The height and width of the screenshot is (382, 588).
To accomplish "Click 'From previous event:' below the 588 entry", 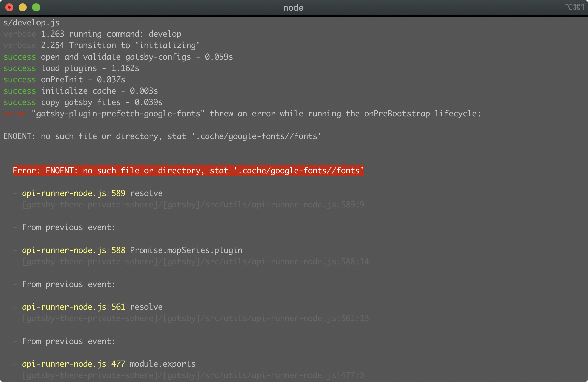I will 69,284.
